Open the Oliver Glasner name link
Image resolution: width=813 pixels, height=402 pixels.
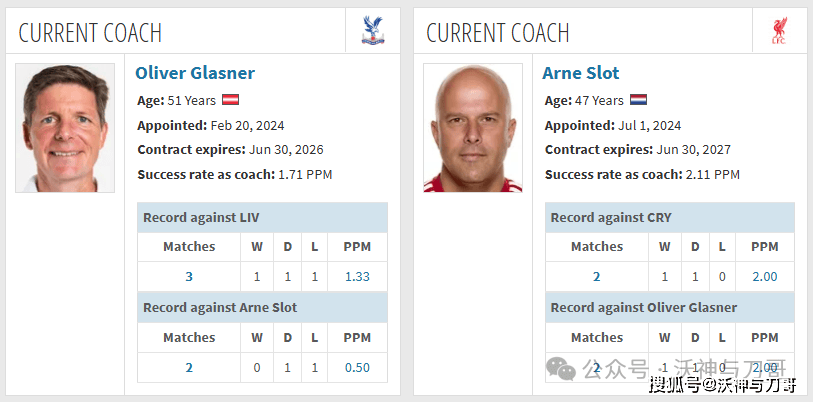(195, 73)
